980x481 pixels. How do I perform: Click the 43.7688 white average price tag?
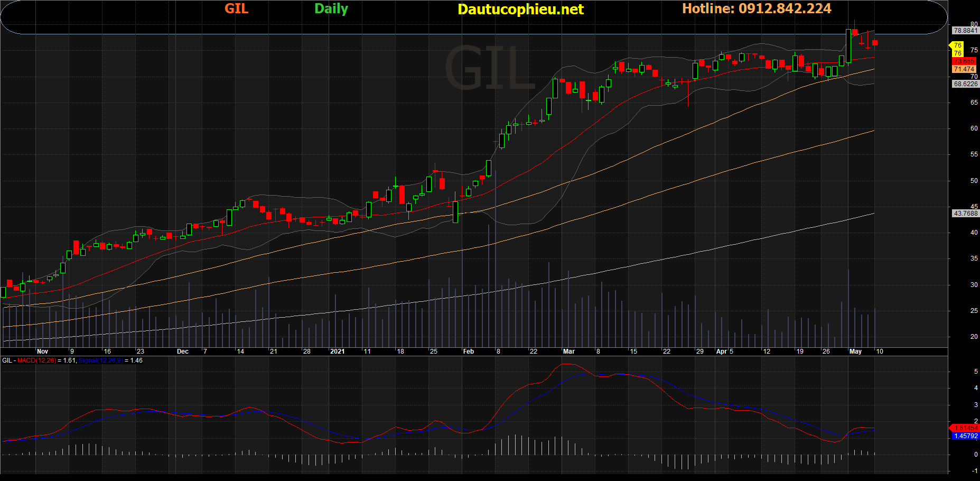click(x=965, y=214)
